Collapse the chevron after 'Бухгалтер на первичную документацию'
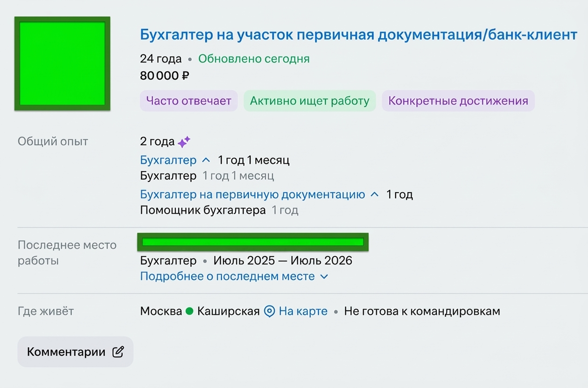This screenshot has height=388, width=588. [x=374, y=194]
